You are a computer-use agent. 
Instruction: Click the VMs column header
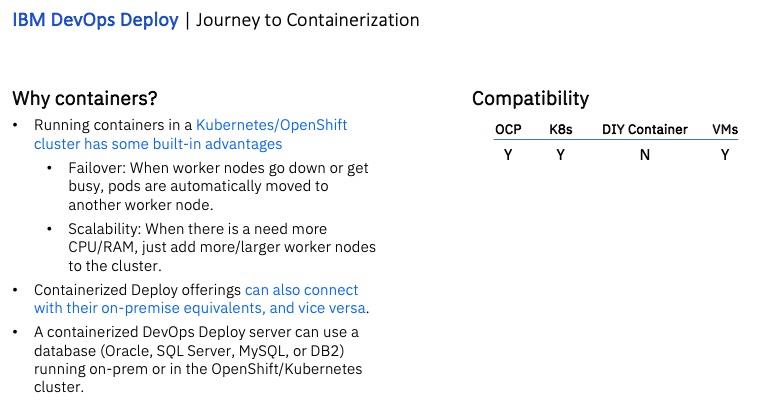click(x=725, y=130)
